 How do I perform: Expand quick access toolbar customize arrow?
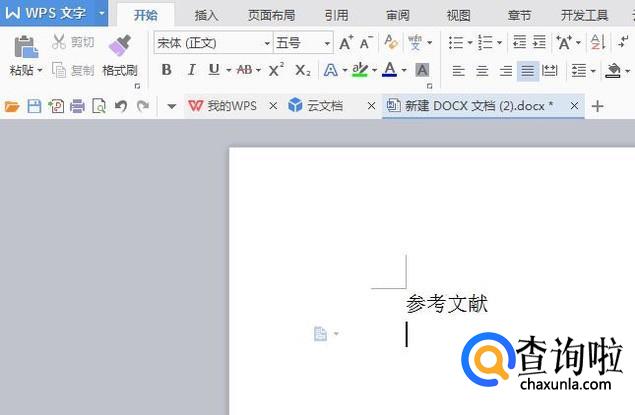tap(172, 106)
